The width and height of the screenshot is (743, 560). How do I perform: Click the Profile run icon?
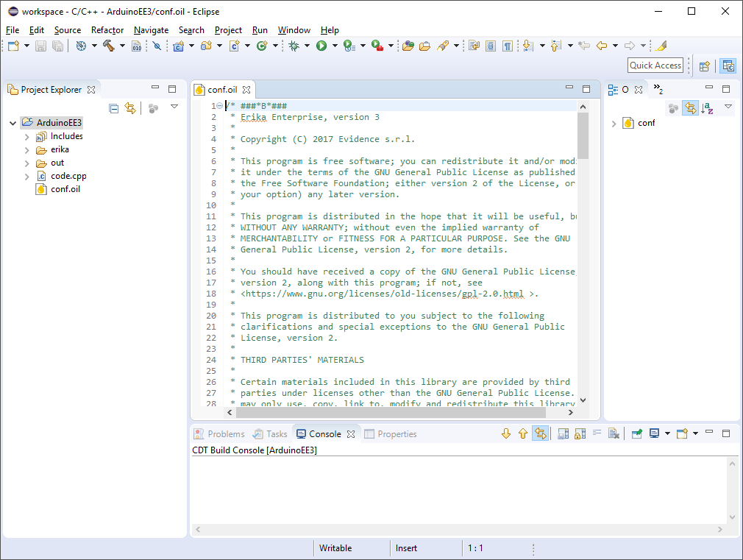(x=349, y=46)
